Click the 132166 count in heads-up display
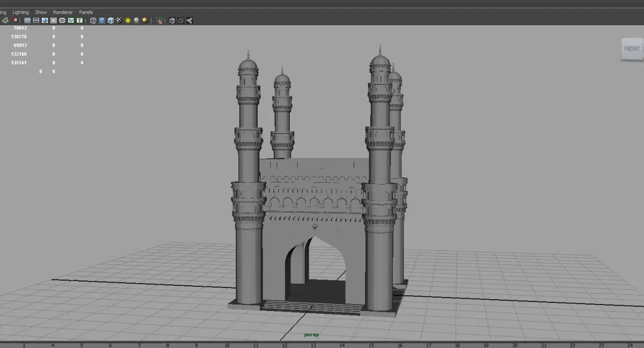Image resolution: width=644 pixels, height=348 pixels. (19, 54)
